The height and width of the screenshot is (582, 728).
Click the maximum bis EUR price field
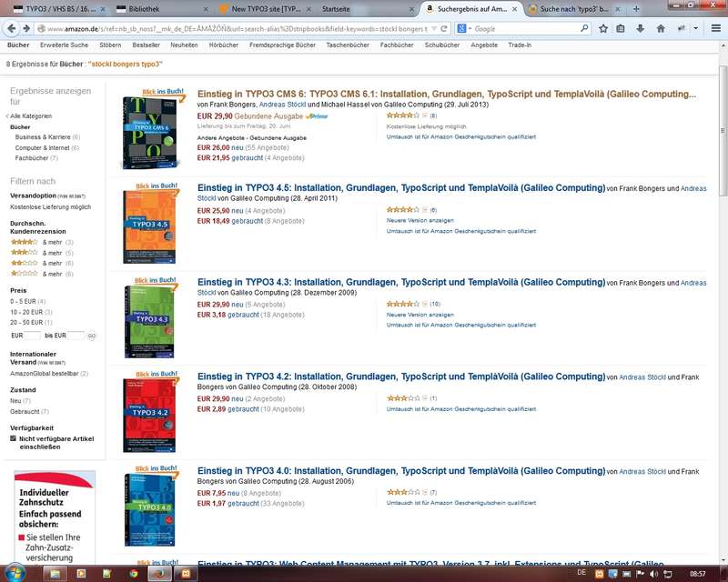[x=76, y=335]
